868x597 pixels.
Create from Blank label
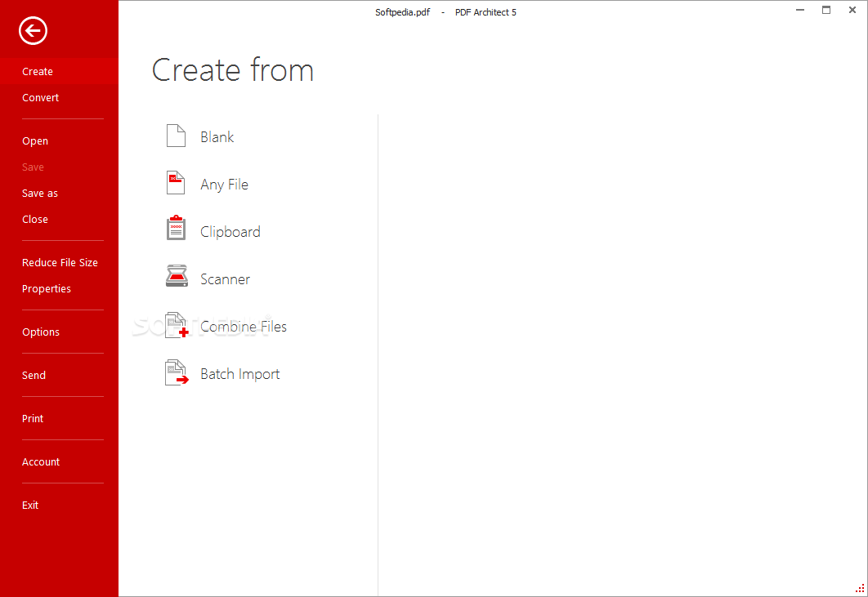pos(217,136)
